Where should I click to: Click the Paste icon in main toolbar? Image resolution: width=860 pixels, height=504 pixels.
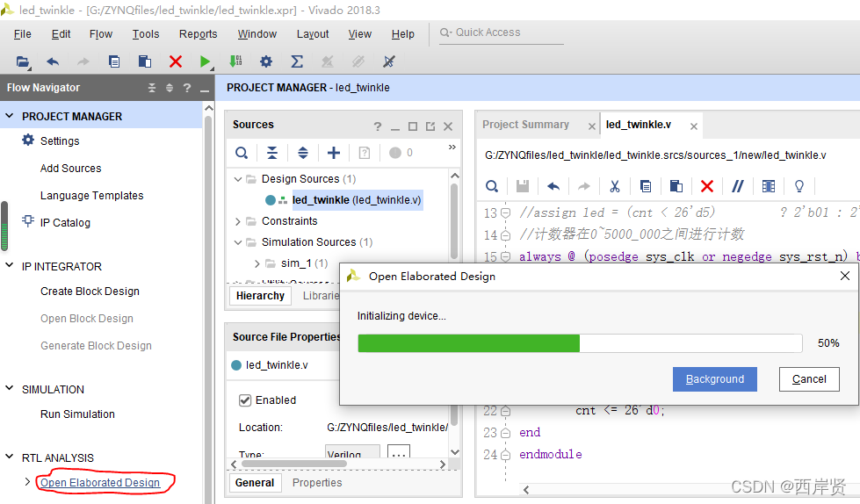[x=145, y=61]
